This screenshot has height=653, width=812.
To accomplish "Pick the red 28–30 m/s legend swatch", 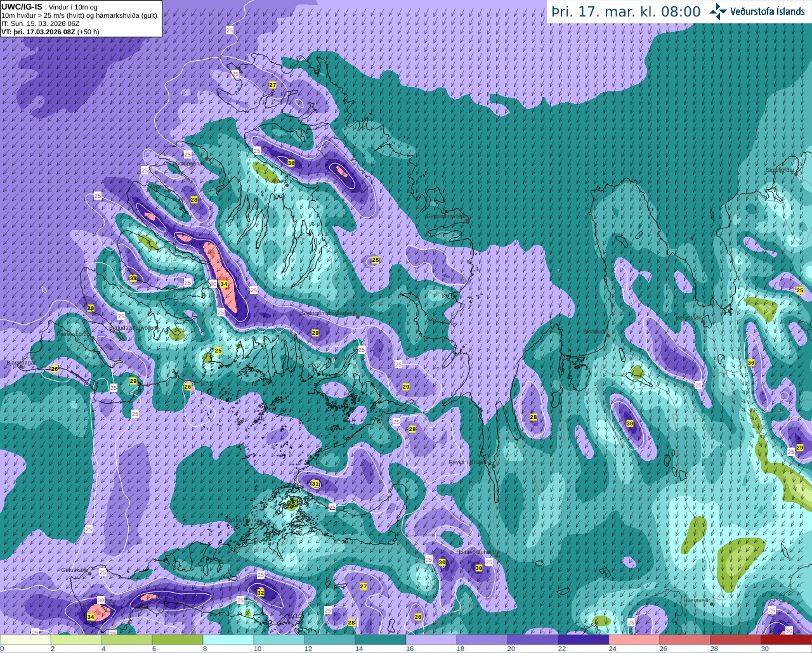I will tap(736, 640).
